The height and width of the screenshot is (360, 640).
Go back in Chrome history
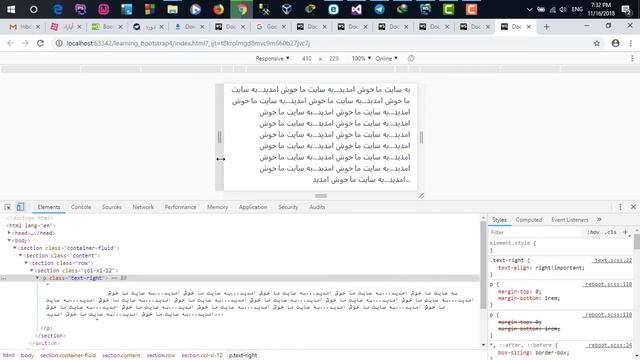[10, 43]
